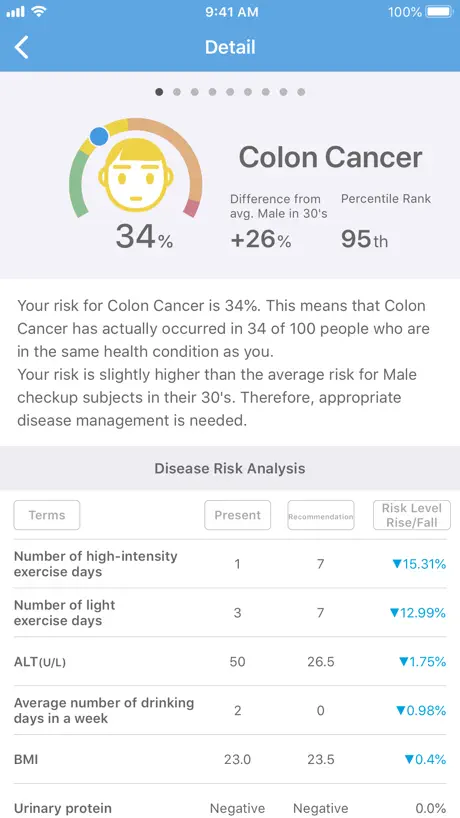Select the ALT(U/L) row

[x=230, y=661]
